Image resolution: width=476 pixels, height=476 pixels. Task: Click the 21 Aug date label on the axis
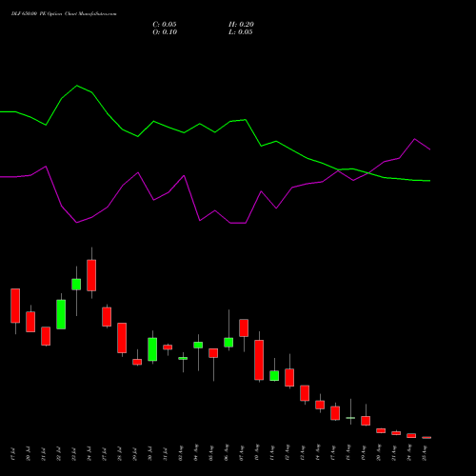coord(394,453)
